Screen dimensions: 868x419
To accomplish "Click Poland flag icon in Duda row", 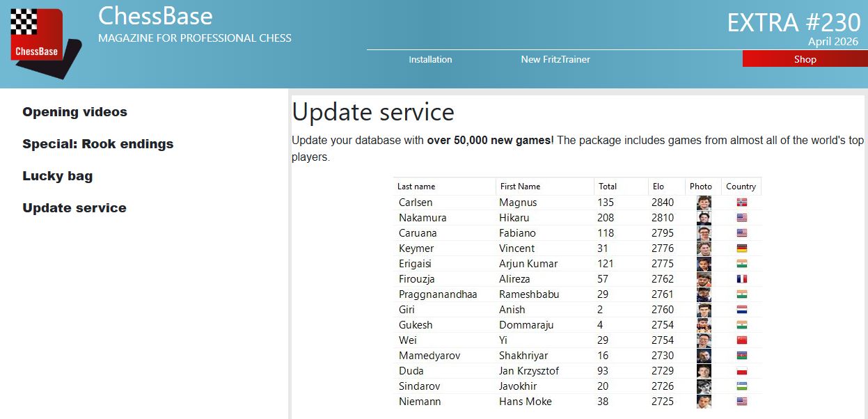I will [741, 371].
